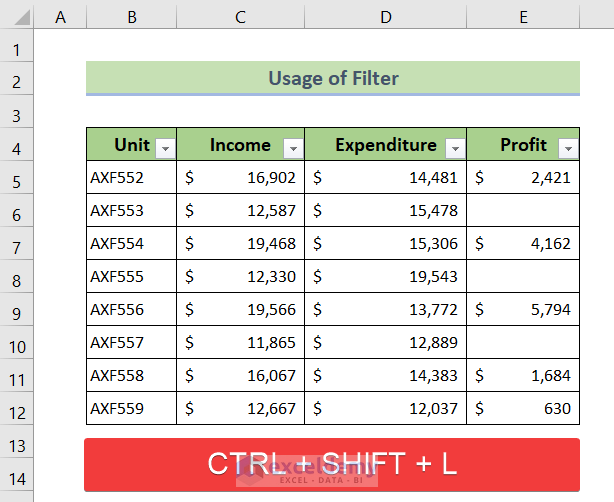Click the 5,794 profit cell
This screenshot has height=502, width=614.
tap(523, 310)
